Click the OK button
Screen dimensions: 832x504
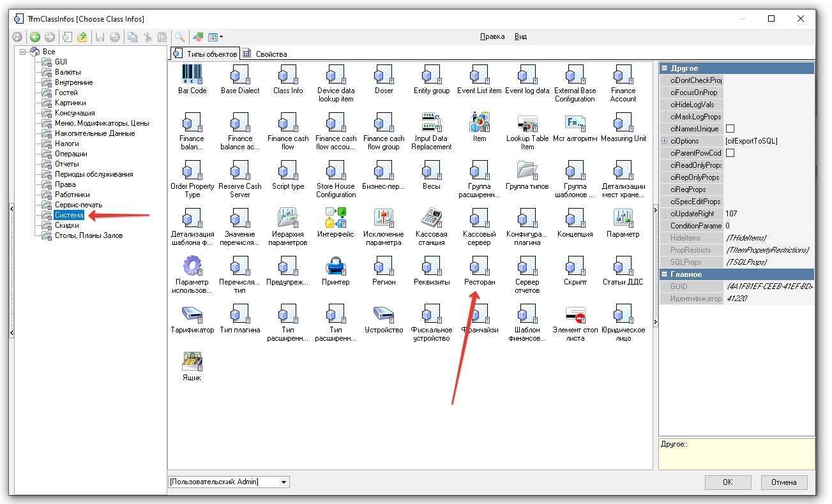[x=727, y=482]
